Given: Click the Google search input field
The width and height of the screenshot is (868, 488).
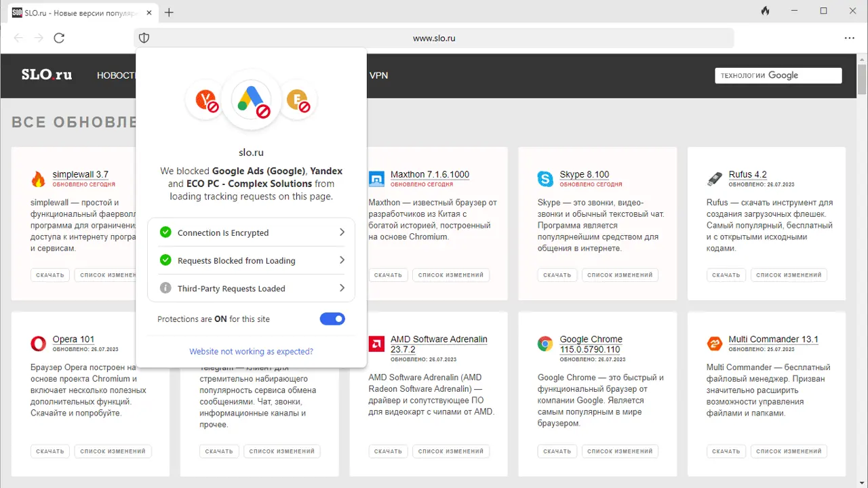Looking at the screenshot, I should [778, 75].
